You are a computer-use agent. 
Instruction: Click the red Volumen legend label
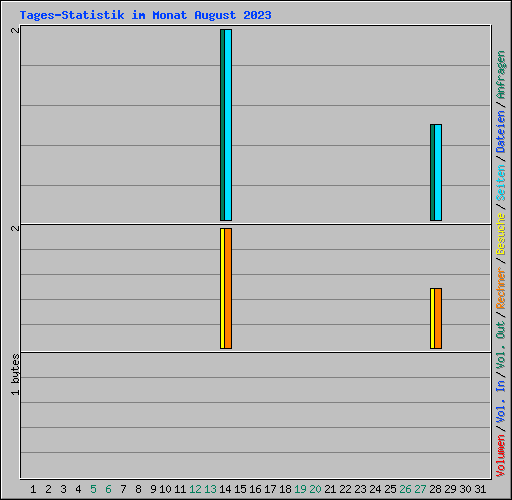pos(501,456)
